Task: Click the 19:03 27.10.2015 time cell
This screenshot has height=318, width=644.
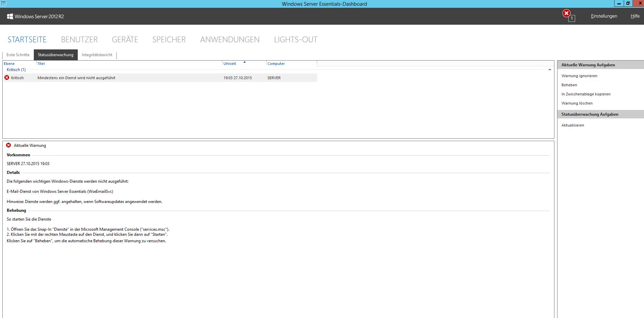Action: click(238, 78)
